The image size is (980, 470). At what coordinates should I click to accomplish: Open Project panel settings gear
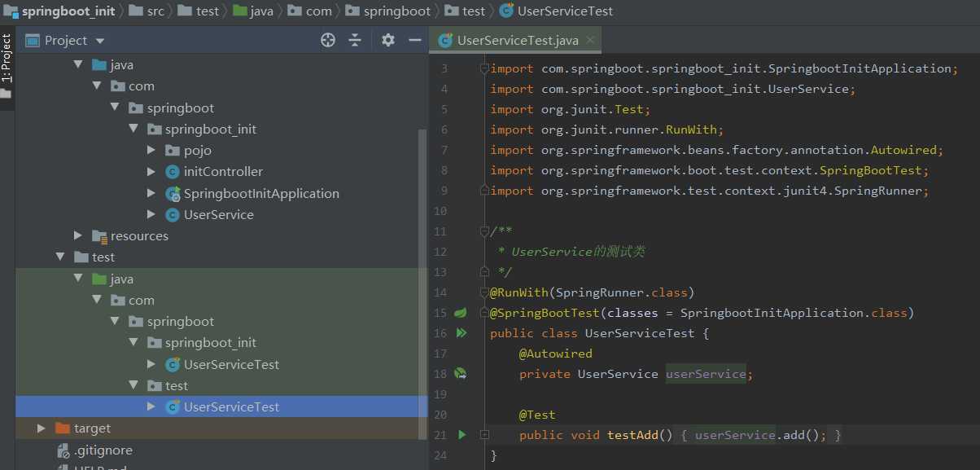(388, 40)
